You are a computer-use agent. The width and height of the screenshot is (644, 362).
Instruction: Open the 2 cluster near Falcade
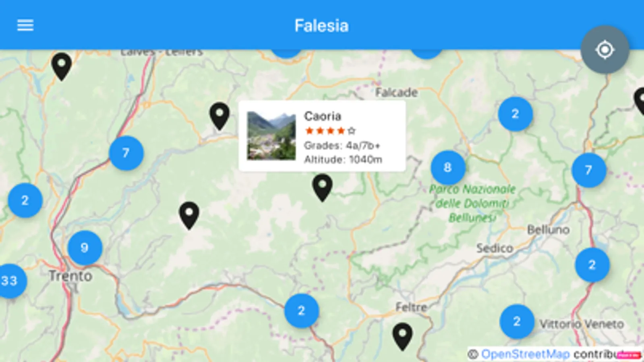click(515, 114)
